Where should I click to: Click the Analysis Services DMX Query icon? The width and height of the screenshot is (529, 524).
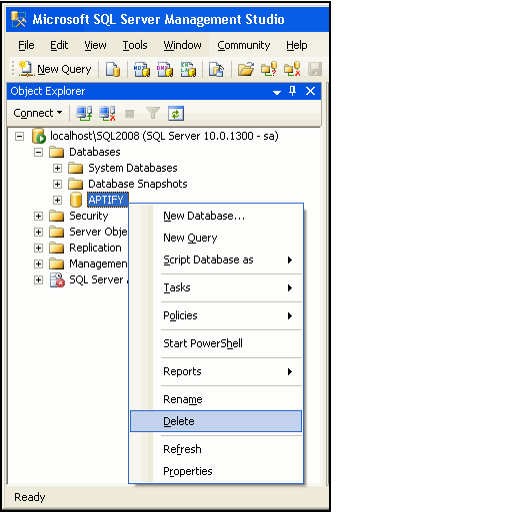tap(165, 69)
